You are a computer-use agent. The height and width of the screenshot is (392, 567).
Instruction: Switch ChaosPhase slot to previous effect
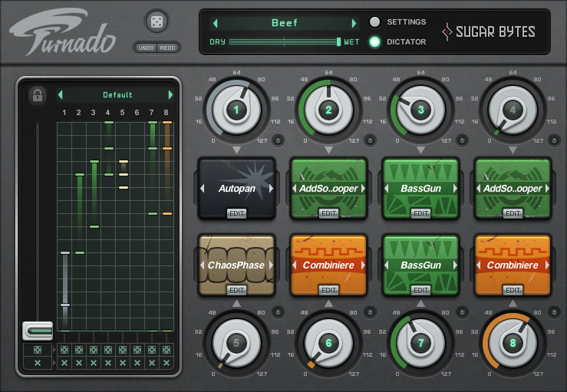click(202, 265)
